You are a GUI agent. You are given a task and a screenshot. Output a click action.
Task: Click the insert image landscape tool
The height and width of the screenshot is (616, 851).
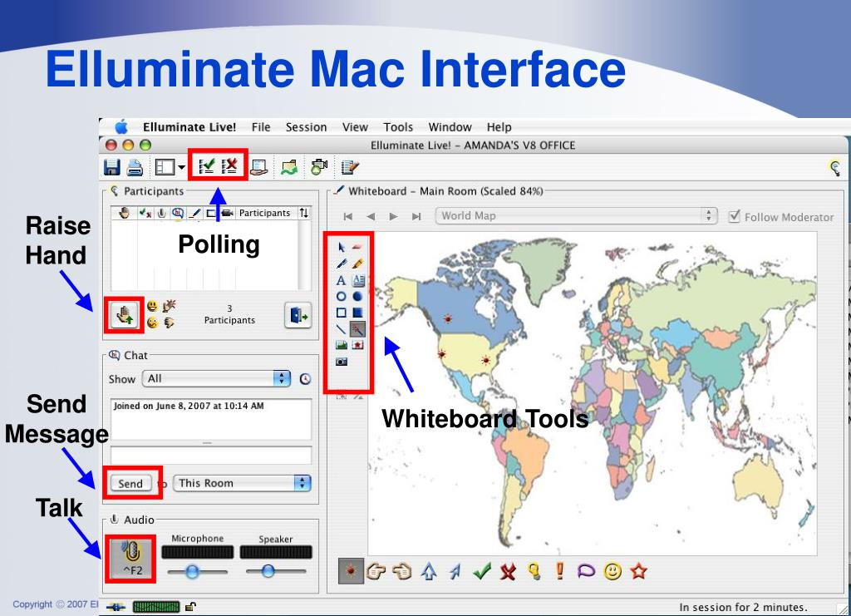[x=341, y=345]
